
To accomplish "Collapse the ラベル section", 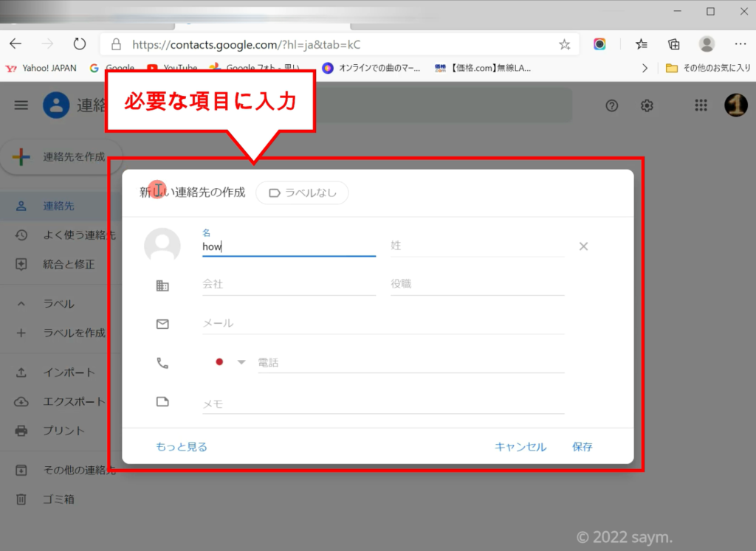I will coord(21,304).
